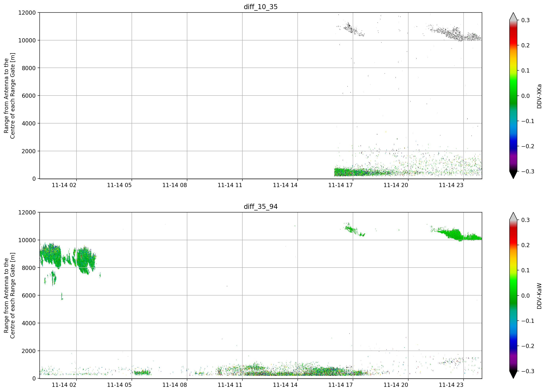This screenshot has height=392, width=546.
Task: Click the "0.3" tick on the DDV-KaW colorbar
Action: pos(525,220)
